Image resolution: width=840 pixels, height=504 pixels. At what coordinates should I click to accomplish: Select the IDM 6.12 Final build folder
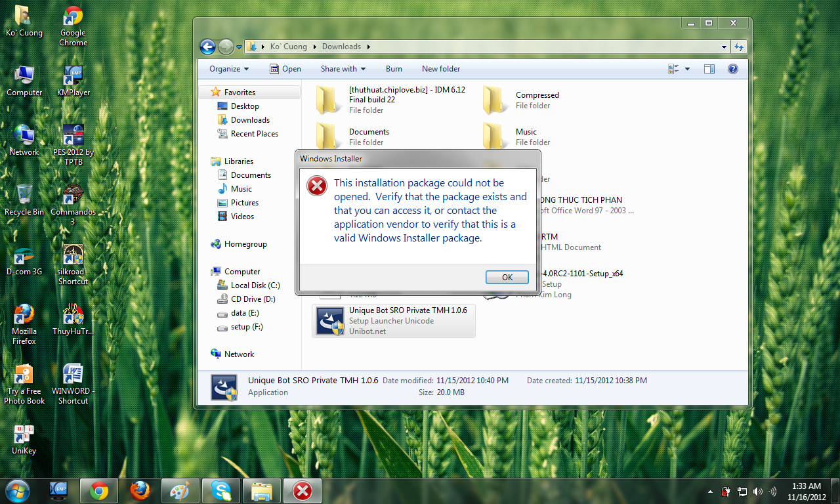click(x=393, y=100)
